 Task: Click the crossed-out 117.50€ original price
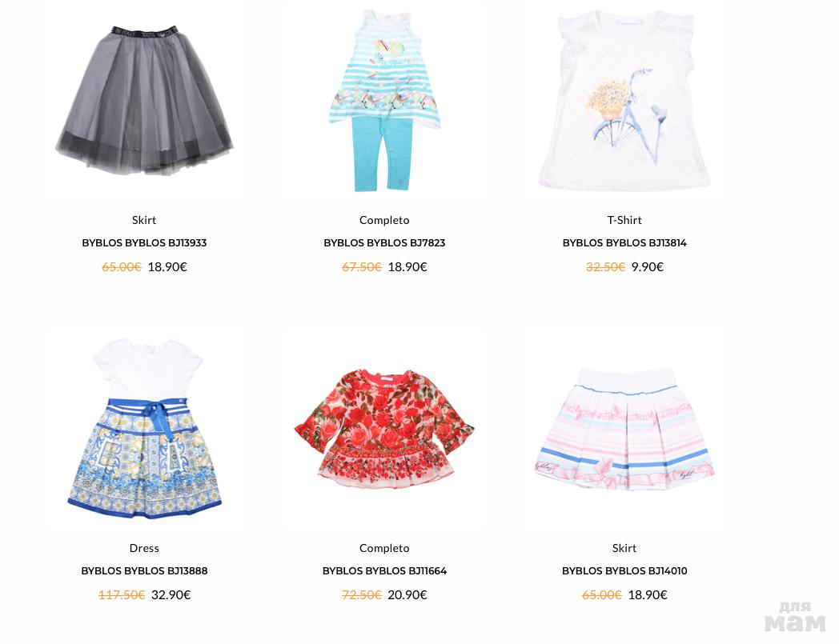click(122, 594)
